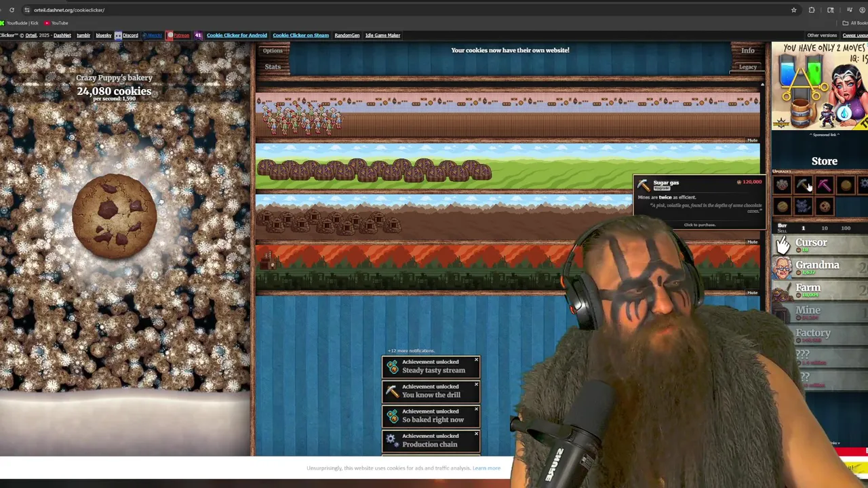Viewport: 868px width, 488px height.
Task: Click the sponsored puzzle game ad
Action: (820, 86)
